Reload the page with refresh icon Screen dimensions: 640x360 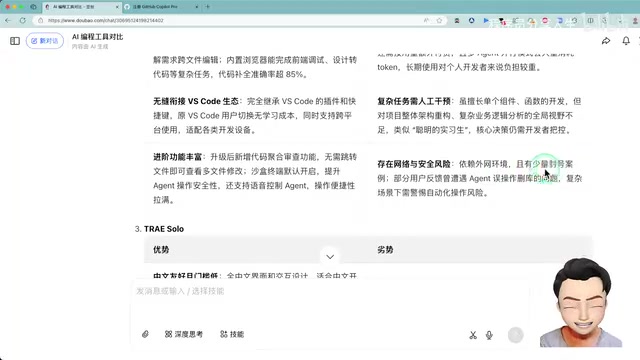(x=23, y=20)
